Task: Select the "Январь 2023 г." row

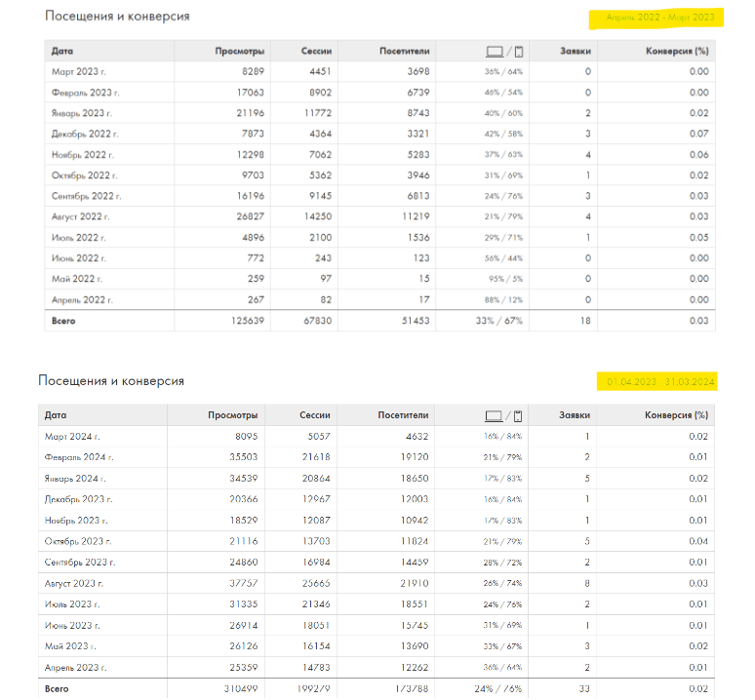Action: (x=85, y=113)
